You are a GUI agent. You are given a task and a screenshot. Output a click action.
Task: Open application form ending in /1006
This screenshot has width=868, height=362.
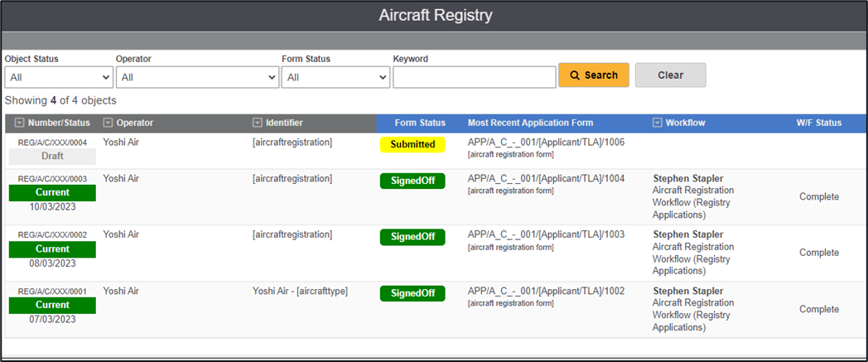click(546, 142)
